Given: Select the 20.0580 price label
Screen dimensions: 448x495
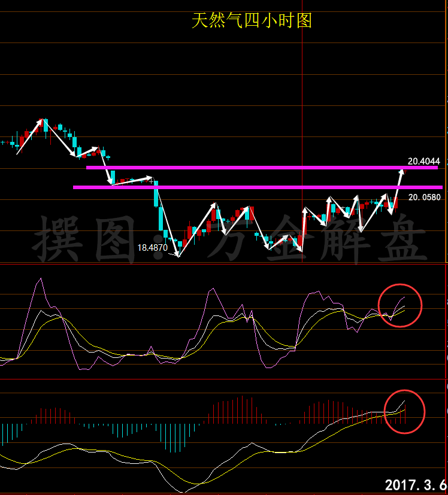Looking at the screenshot, I should pyautogui.click(x=424, y=197).
